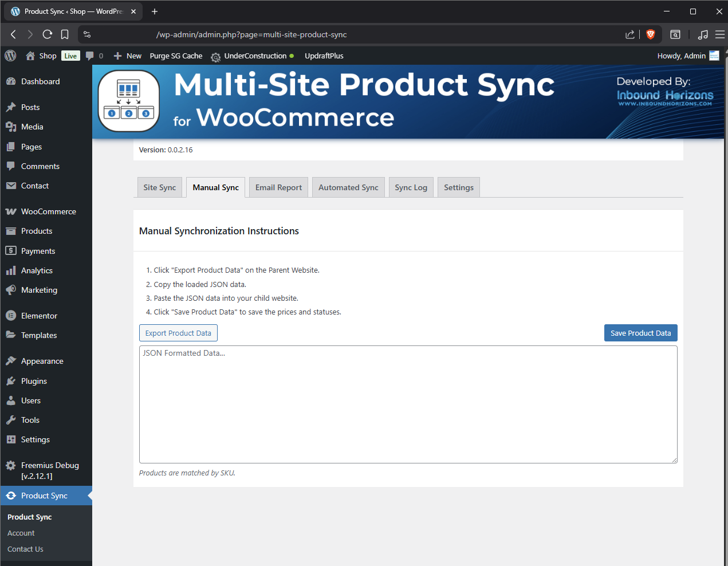728x566 pixels.
Task: Click the bookmark icon in browser toolbar
Action: pyautogui.click(x=65, y=34)
